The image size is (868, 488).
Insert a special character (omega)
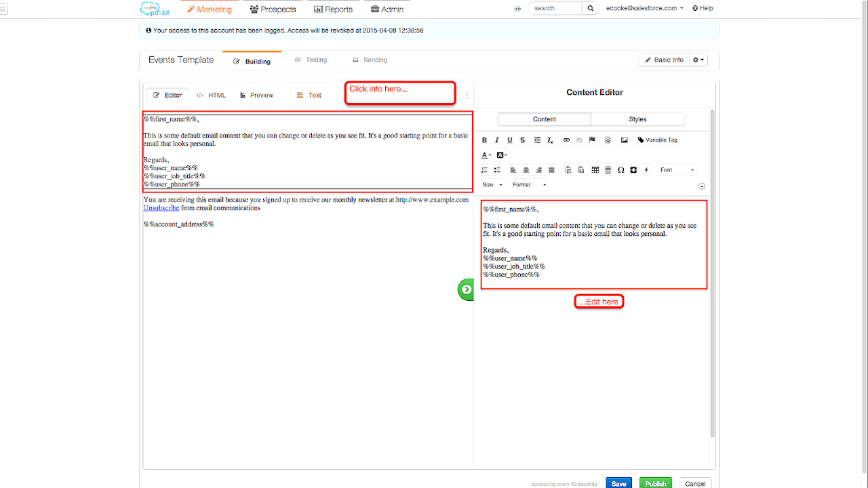(x=620, y=170)
